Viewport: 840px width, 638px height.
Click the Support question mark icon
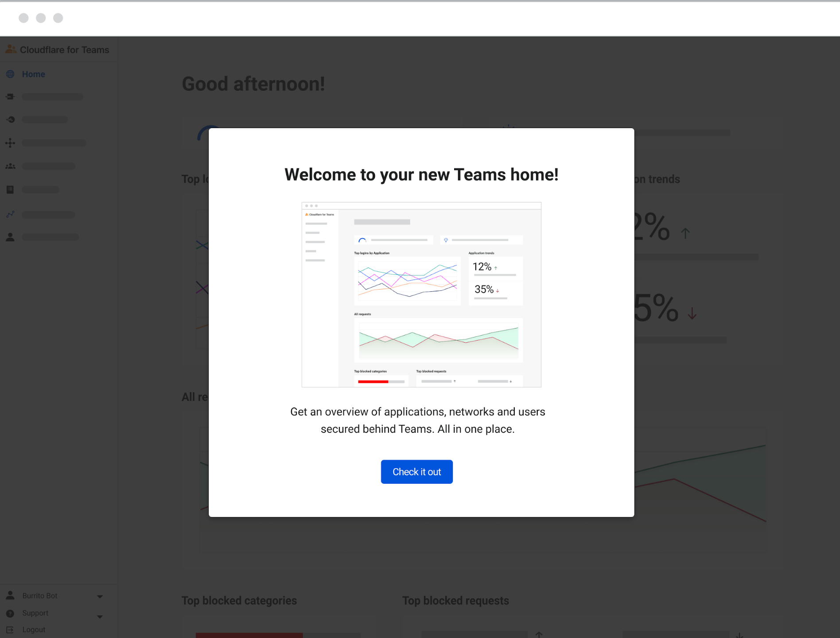pyautogui.click(x=10, y=613)
